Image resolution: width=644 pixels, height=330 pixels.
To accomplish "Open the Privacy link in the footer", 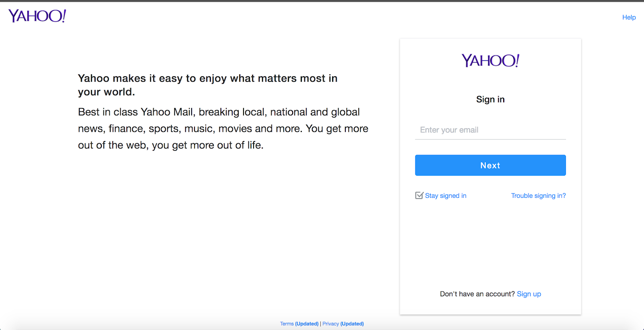I will [330, 324].
